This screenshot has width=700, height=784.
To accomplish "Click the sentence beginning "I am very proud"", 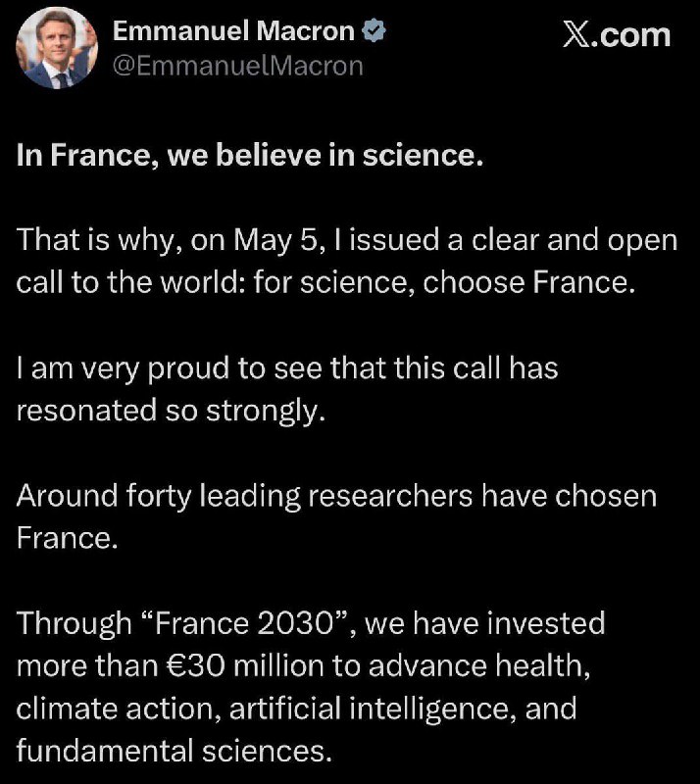I will [x=286, y=368].
